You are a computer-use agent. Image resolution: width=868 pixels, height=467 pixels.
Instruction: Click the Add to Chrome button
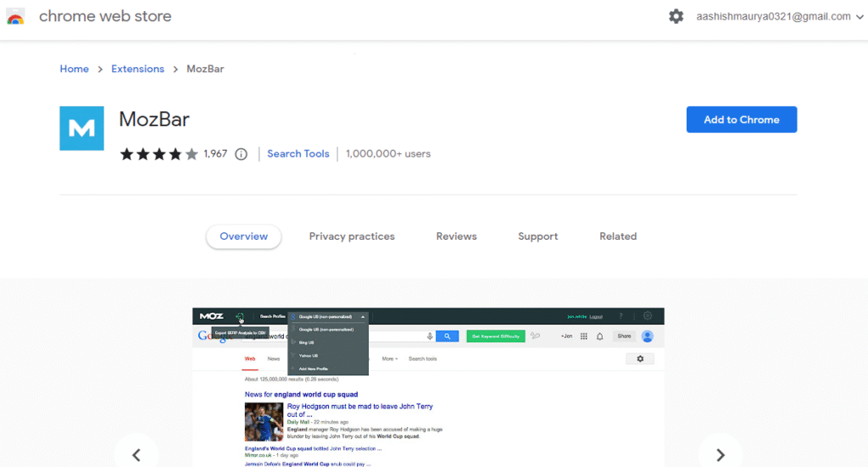[741, 120]
